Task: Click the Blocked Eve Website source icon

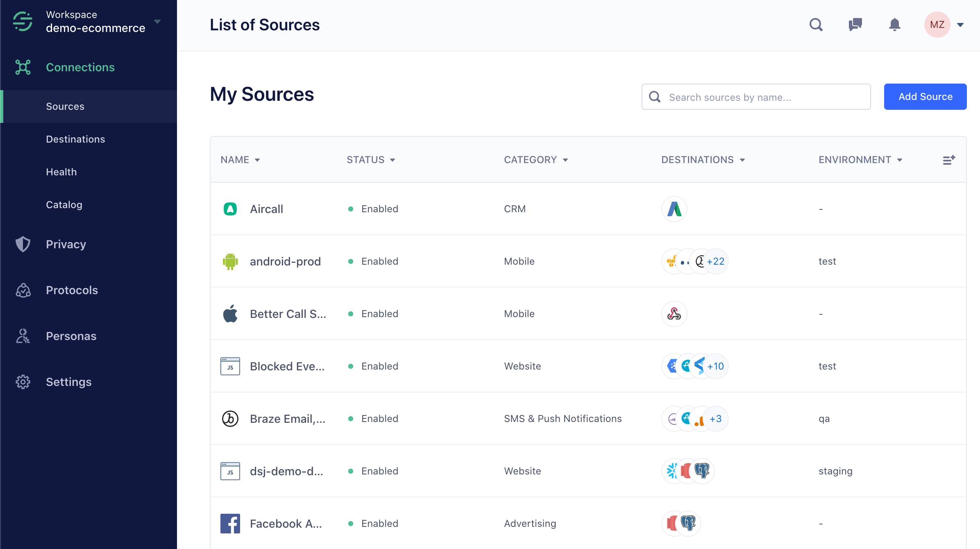Action: point(230,366)
